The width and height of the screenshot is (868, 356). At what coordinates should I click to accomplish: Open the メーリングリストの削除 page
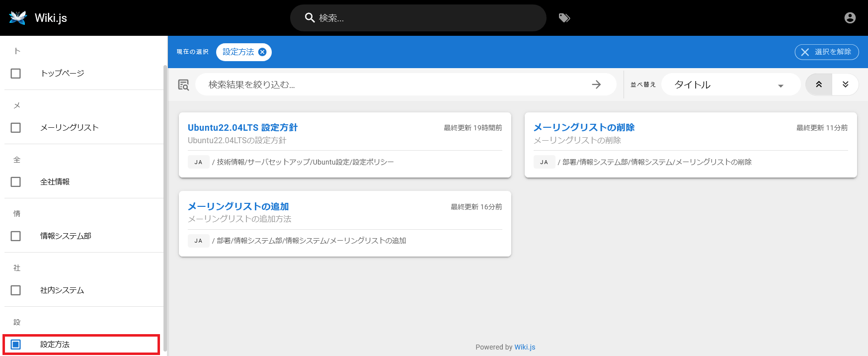[x=584, y=127]
